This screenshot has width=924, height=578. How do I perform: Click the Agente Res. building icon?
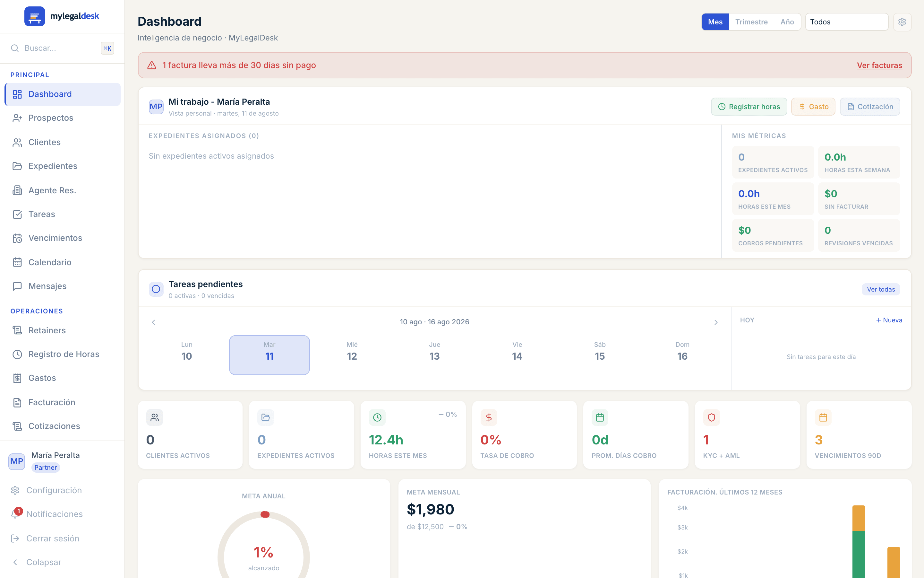click(17, 190)
